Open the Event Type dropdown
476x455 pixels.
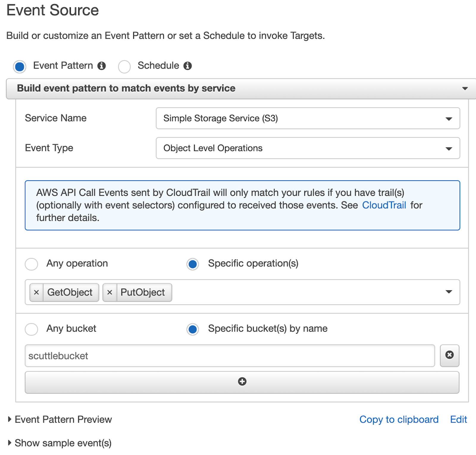pyautogui.click(x=449, y=148)
